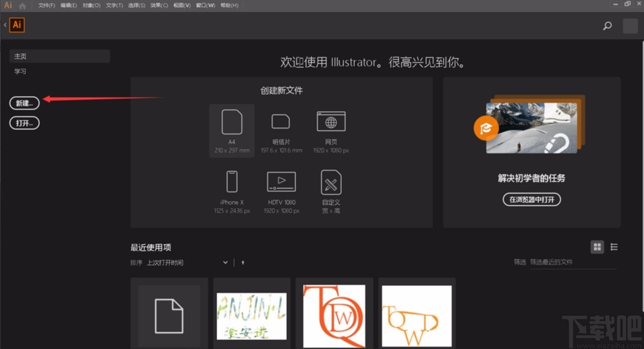Viewport: 644px width, 349px height.
Task: Open the 文字(T) menu
Action: (x=114, y=6)
